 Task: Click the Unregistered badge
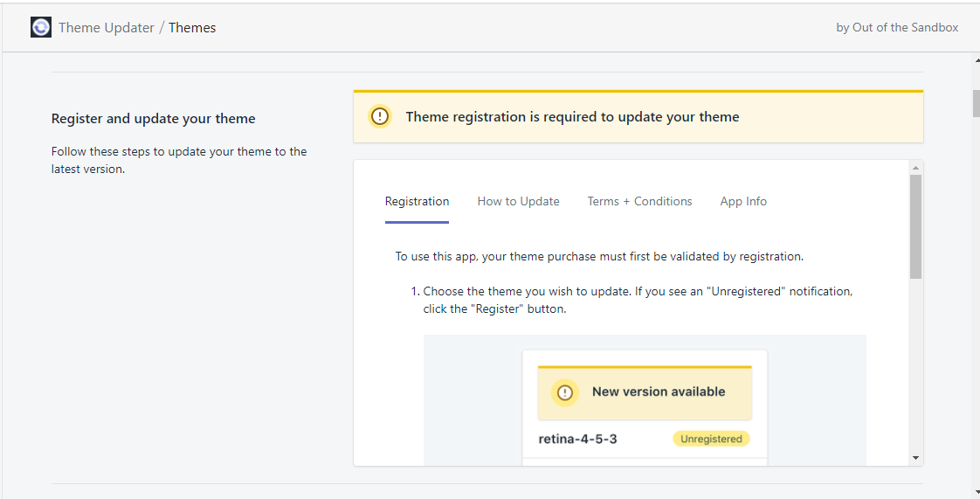click(711, 439)
